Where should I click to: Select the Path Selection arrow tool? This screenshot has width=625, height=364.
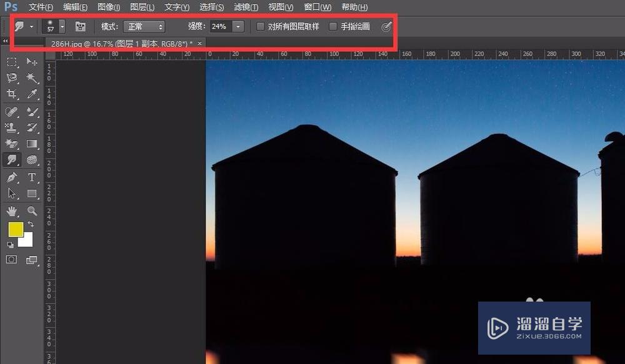coord(12,194)
